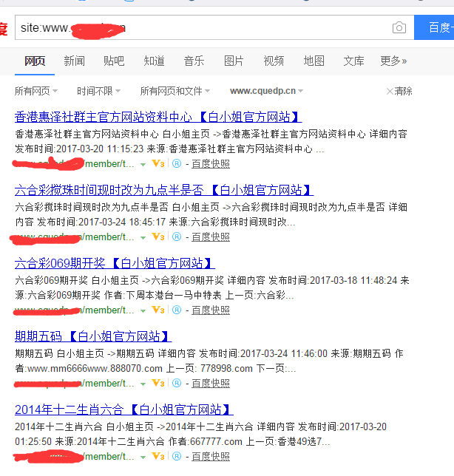Open the 所有网页和文件 file type dropdown

[x=175, y=91]
